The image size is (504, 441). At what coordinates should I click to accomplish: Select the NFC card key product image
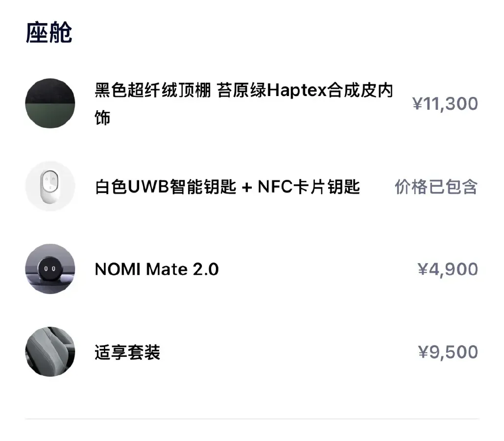tap(50, 186)
